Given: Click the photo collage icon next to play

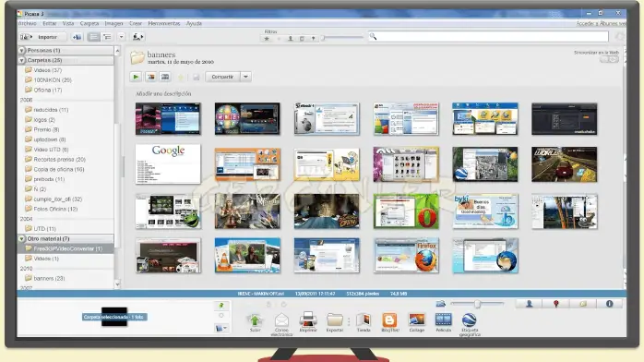Looking at the screenshot, I should point(150,77).
